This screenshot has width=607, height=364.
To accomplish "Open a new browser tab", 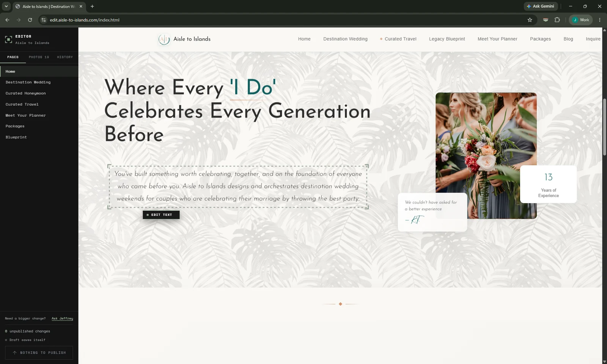I will [x=92, y=6].
